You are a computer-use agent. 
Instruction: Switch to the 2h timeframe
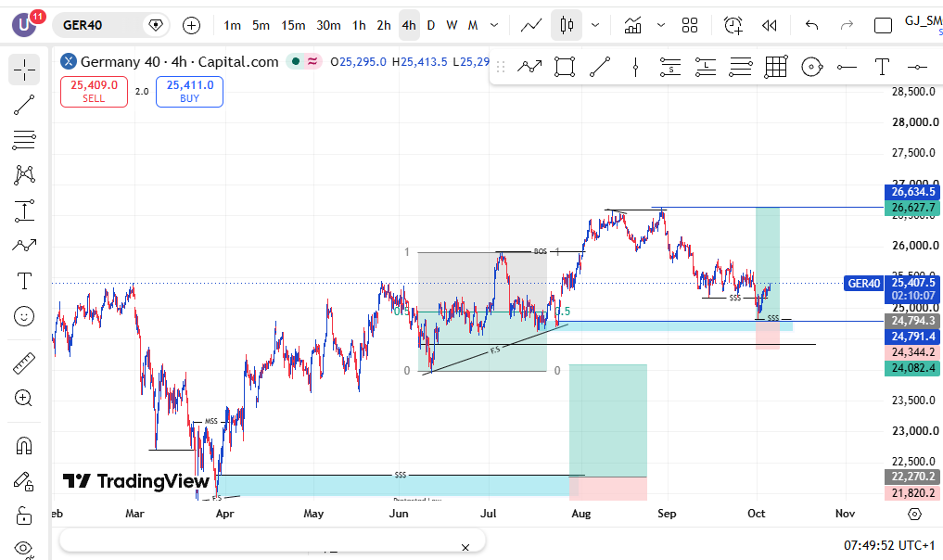pos(384,25)
